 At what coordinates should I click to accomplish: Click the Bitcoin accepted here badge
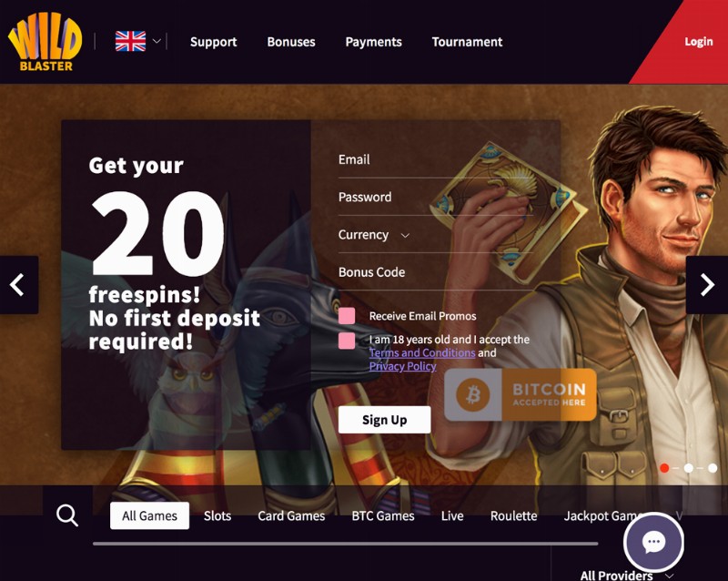coord(520,394)
